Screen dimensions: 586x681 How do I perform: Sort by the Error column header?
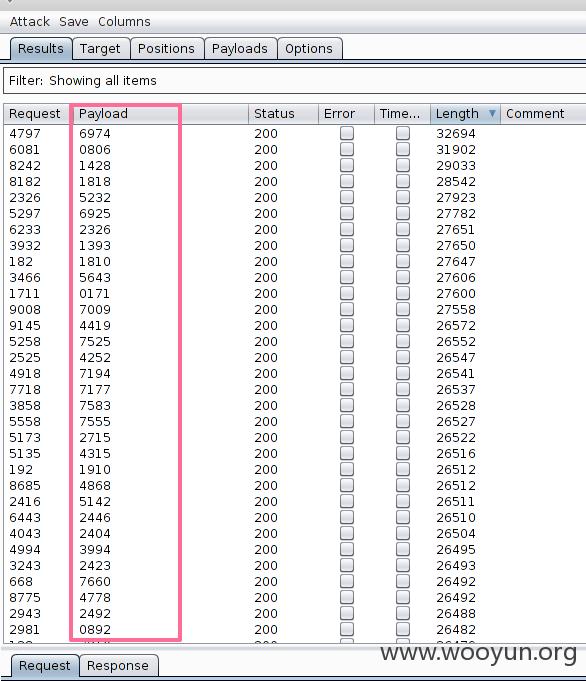346,114
